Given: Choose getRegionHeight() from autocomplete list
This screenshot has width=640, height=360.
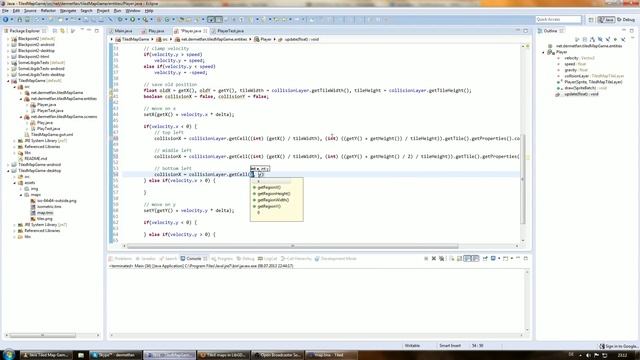Looking at the screenshot, I should pyautogui.click(x=274, y=194).
